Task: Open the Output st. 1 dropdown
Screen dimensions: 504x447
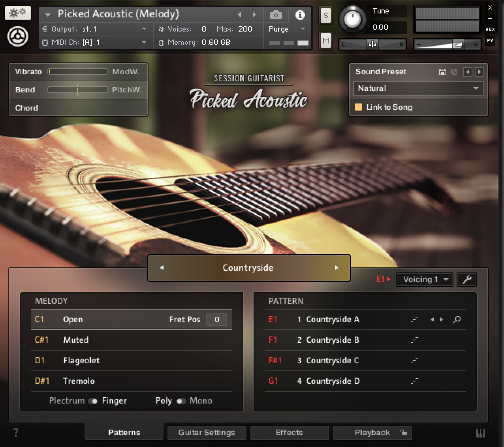Action: (95, 29)
